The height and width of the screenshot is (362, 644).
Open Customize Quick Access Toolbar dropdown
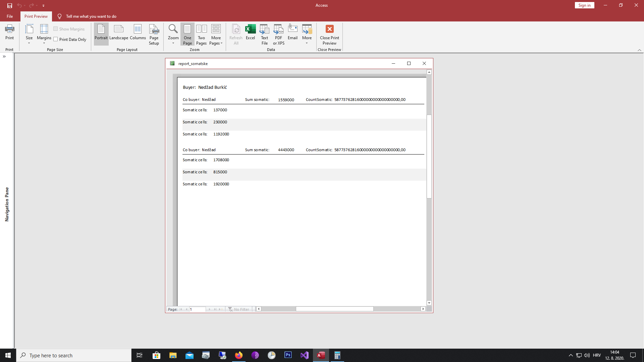pyautogui.click(x=43, y=5)
